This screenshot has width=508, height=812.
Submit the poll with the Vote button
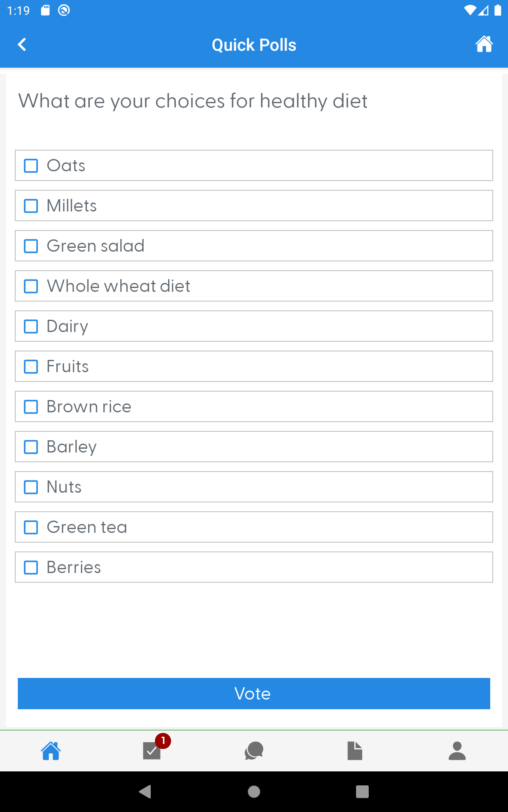pos(254,694)
